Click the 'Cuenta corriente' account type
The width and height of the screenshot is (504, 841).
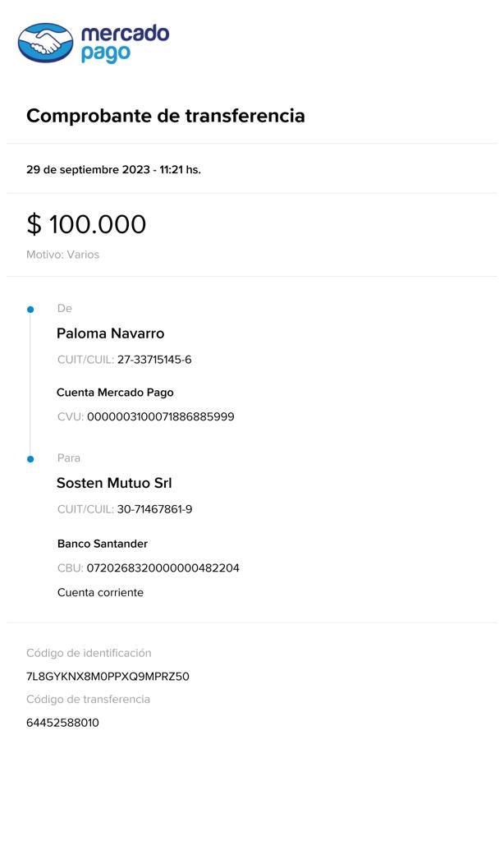click(100, 592)
